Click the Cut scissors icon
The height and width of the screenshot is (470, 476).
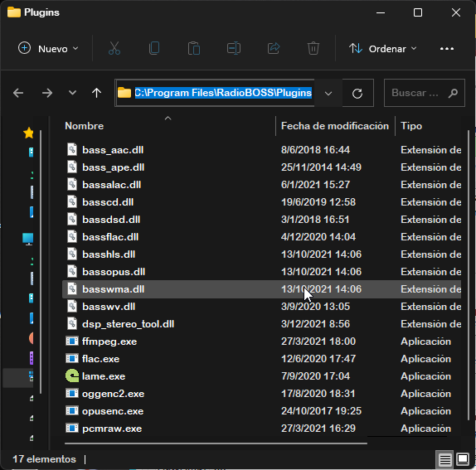pyautogui.click(x=114, y=48)
